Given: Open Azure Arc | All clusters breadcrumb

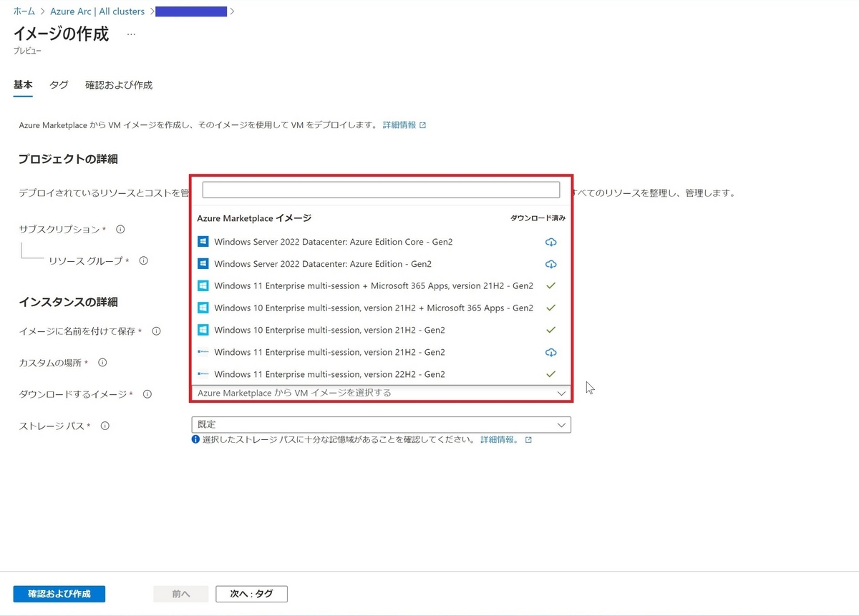Looking at the screenshot, I should (x=97, y=11).
